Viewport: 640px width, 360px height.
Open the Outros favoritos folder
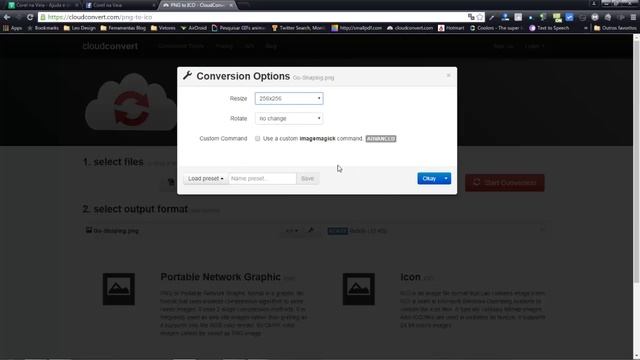pyautogui.click(x=615, y=28)
